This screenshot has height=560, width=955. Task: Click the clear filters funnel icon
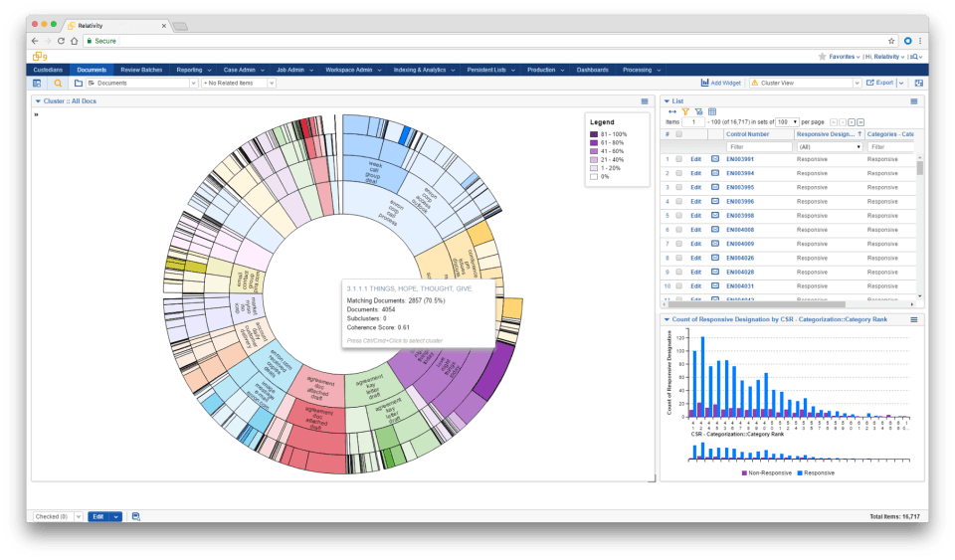click(x=698, y=111)
